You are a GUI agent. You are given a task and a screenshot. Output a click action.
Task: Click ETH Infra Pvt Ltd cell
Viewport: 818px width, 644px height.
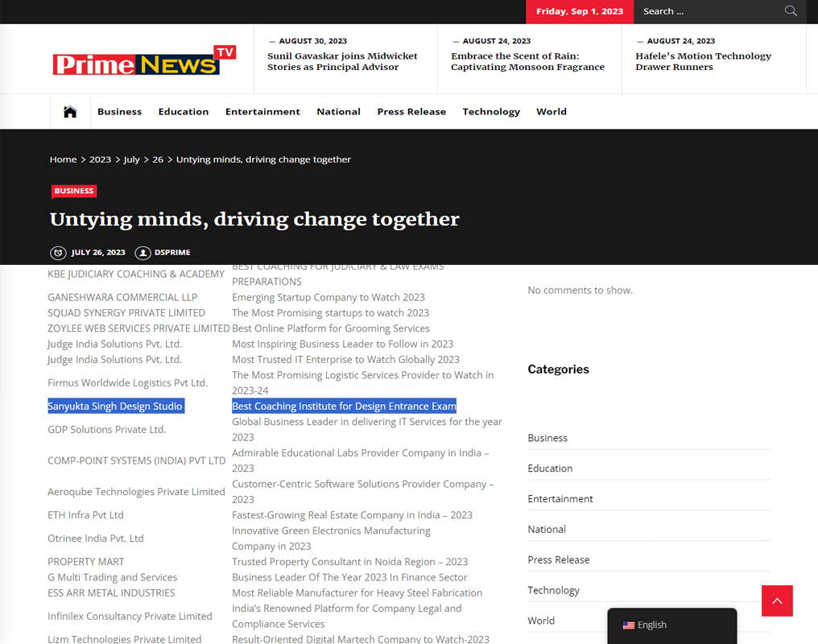click(85, 515)
